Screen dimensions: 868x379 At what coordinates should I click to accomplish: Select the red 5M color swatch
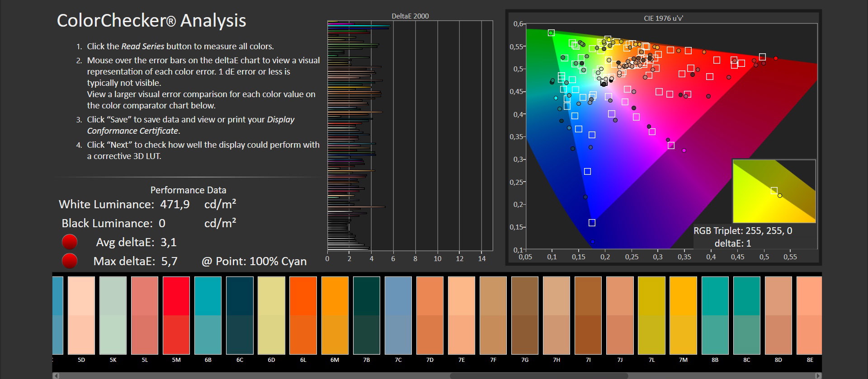coord(176,315)
